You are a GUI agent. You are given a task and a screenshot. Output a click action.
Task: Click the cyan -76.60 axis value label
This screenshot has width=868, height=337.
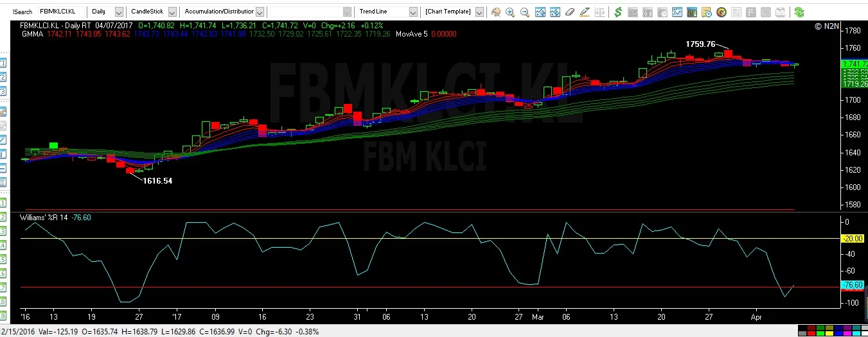853,285
